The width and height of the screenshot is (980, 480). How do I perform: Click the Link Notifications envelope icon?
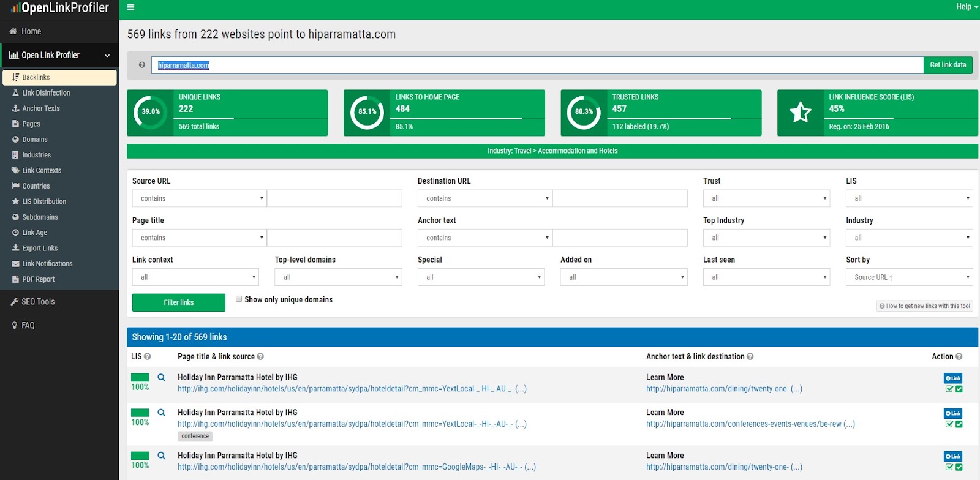click(x=16, y=264)
